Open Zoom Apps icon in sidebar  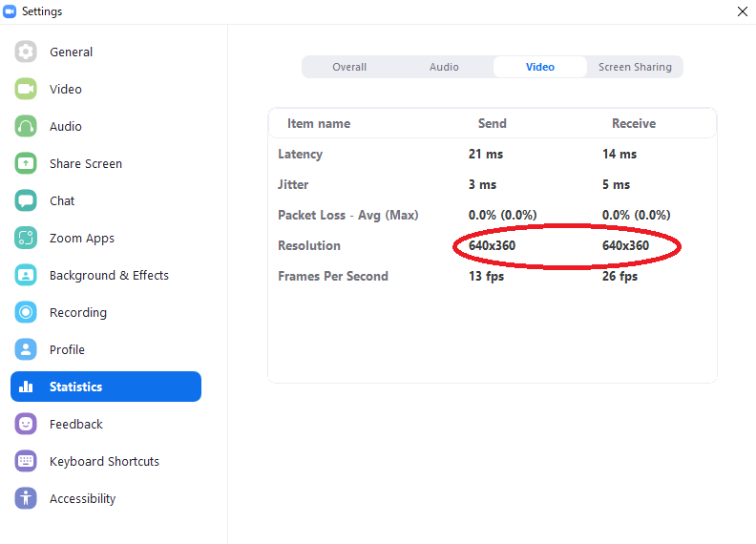click(26, 239)
